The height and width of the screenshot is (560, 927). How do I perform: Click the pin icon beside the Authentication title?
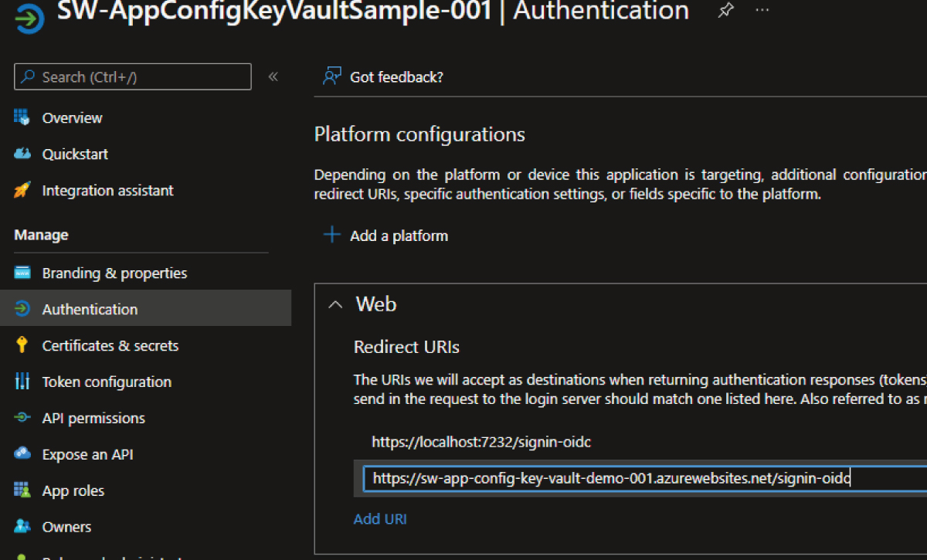pos(725,11)
